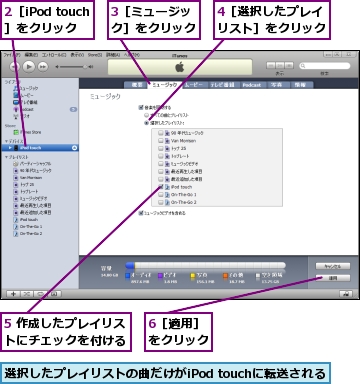The image size is (360, 384).
Task: Open the コントロール menu
Action: point(54,55)
